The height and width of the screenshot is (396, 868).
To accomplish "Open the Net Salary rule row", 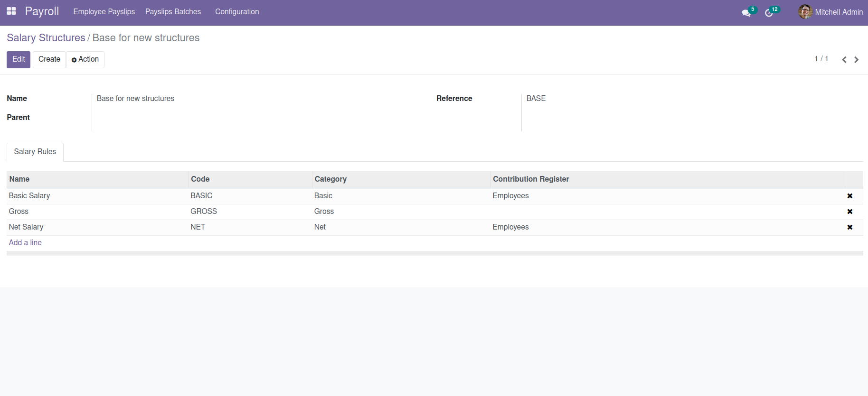I will [435, 227].
